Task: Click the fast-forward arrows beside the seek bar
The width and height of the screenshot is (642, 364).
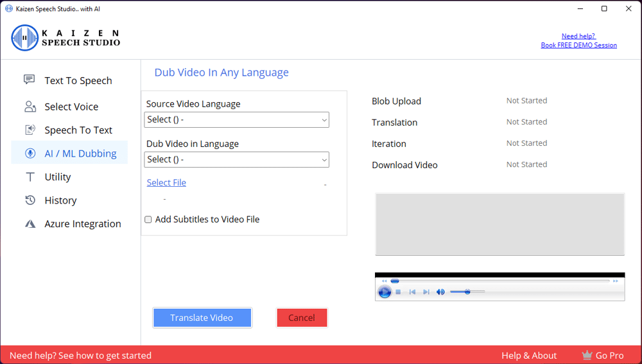Action: pos(615,281)
